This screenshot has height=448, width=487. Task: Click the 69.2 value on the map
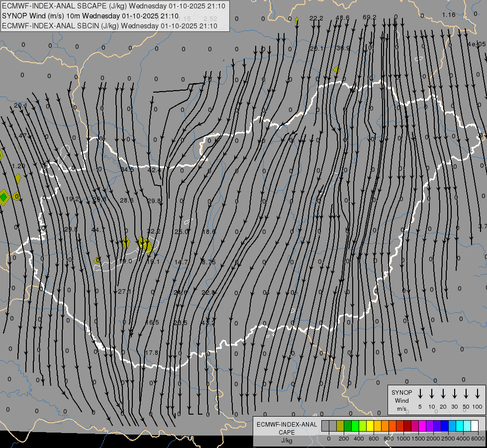pyautogui.click(x=369, y=17)
